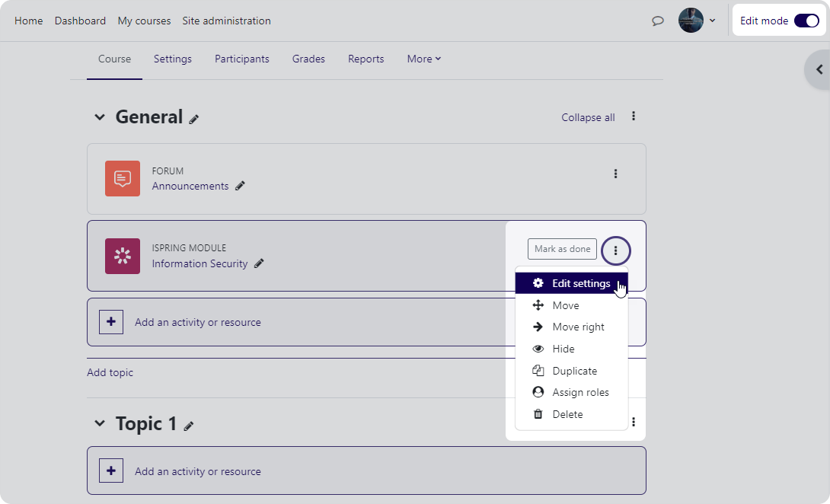Open the Topic 1 three-dot menu
This screenshot has width=830, height=504.
click(633, 422)
